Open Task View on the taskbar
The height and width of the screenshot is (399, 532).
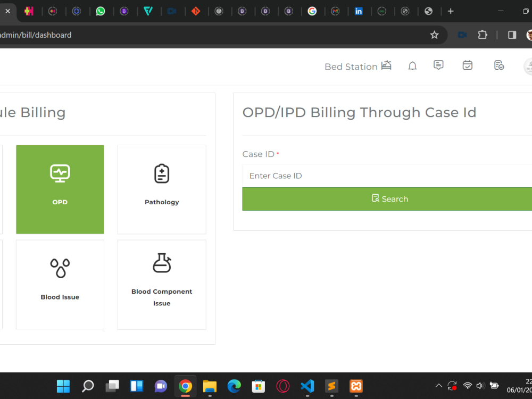(x=112, y=386)
